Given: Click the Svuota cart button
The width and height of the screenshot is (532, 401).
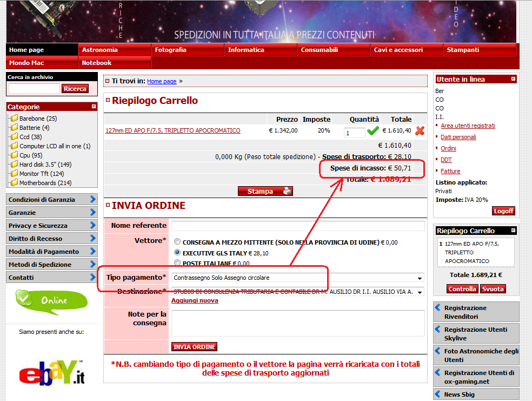Looking at the screenshot, I should click(493, 289).
